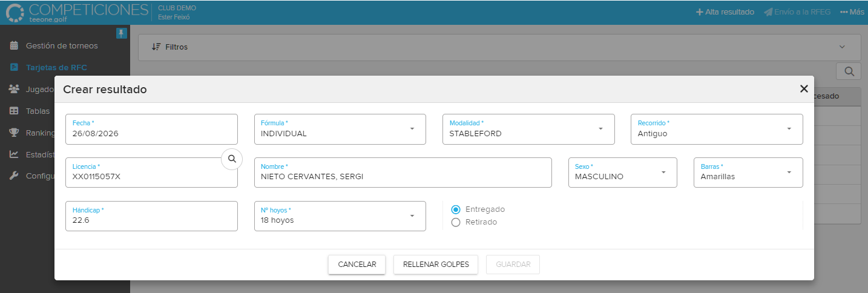This screenshot has height=293, width=868.
Task: Click the Jugadores people icon in sidebar
Action: [x=14, y=89]
